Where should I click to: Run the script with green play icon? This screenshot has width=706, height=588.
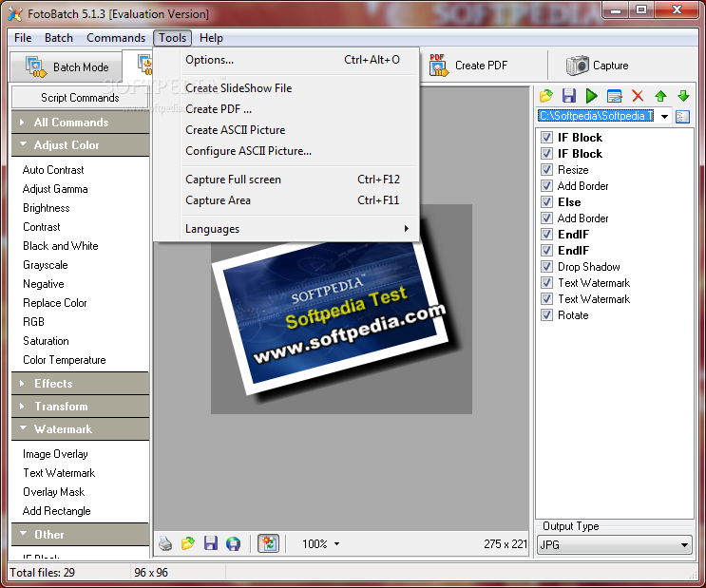(592, 95)
